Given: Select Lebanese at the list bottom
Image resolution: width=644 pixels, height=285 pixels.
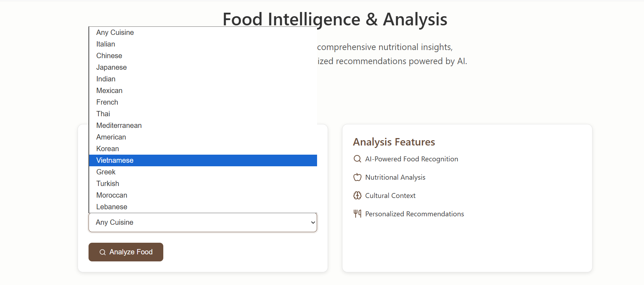Looking at the screenshot, I should pyautogui.click(x=112, y=207).
